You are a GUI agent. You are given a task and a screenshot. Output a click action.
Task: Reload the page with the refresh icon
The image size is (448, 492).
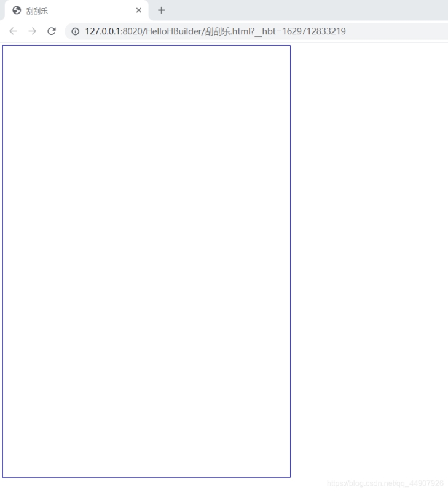52,31
